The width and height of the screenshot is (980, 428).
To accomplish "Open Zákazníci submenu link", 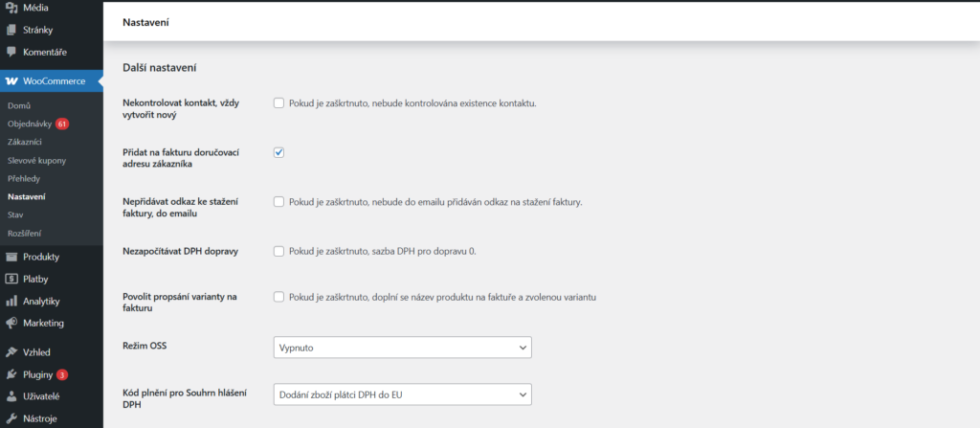I will [x=25, y=142].
